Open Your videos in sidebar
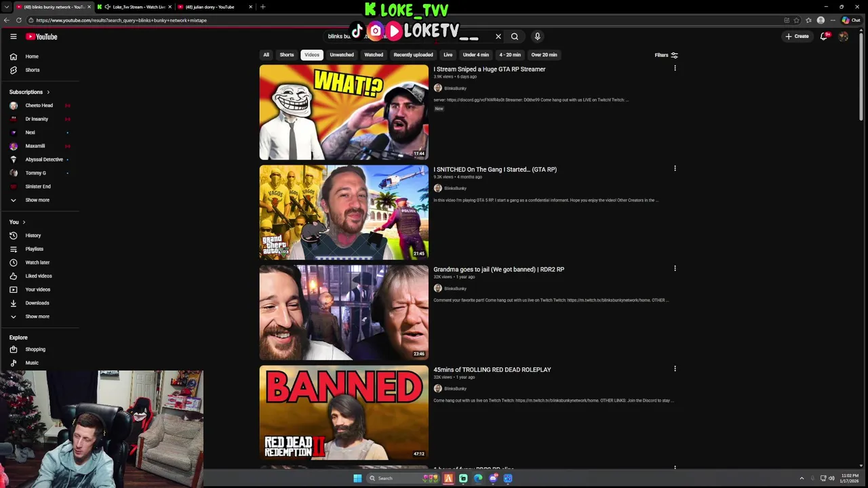The width and height of the screenshot is (868, 488). click(40, 289)
